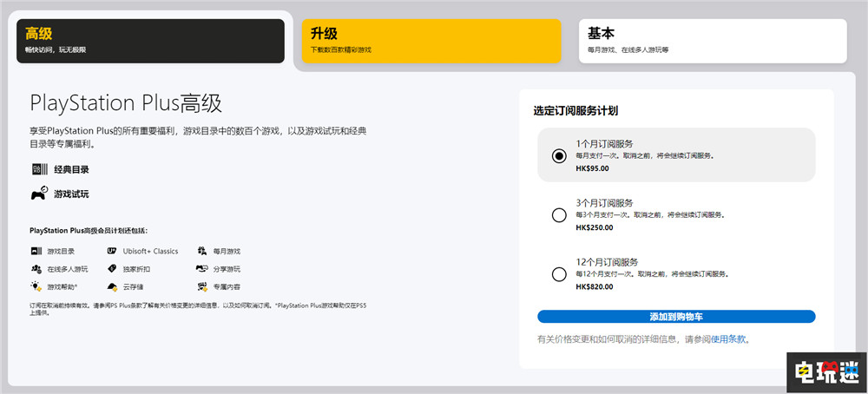Click the 经典目录 label
Viewport: 868px width, 394px height.
[x=71, y=170]
